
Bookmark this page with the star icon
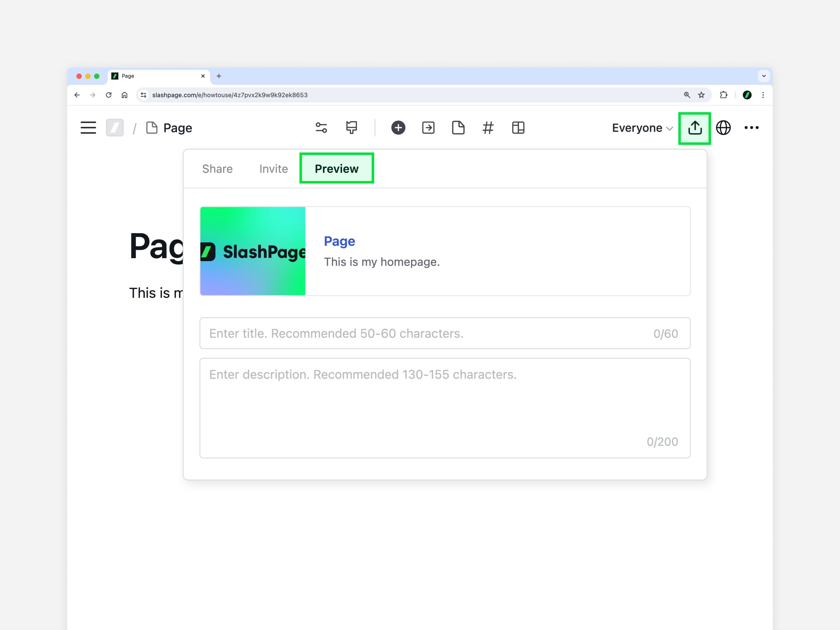(x=701, y=95)
